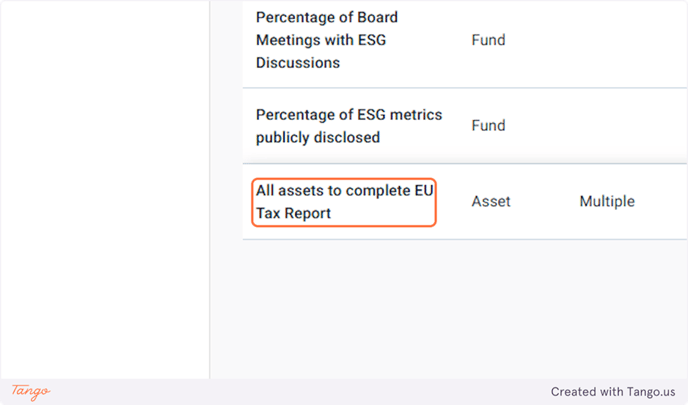Screen dimensions: 688x405
Task: Click the vertical divider beside the sidebar
Action: (210, 190)
